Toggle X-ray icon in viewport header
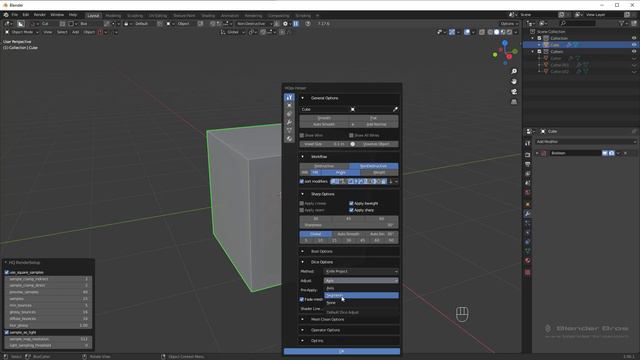The width and height of the screenshot is (640, 360). click(x=482, y=32)
